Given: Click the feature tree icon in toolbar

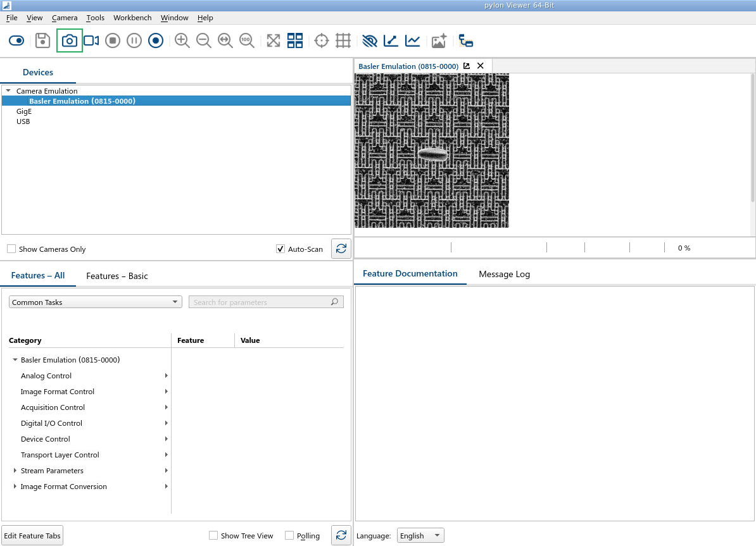Looking at the screenshot, I should tap(466, 40).
